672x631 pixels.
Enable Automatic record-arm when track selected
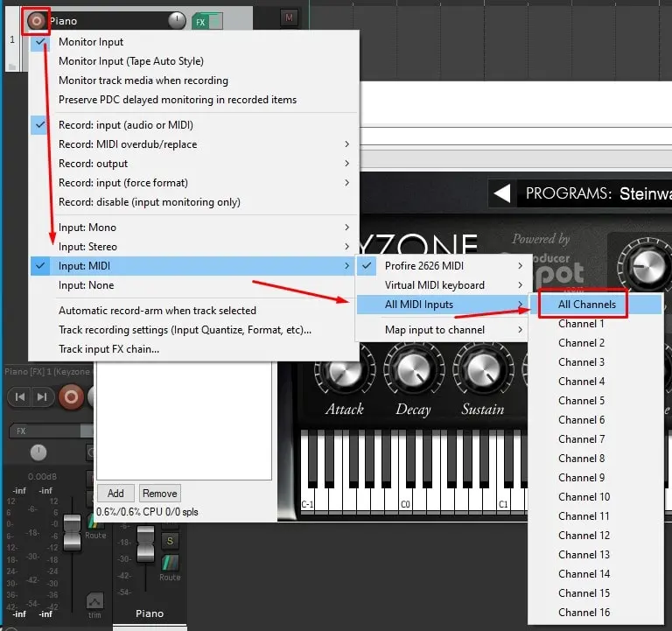pos(193,311)
